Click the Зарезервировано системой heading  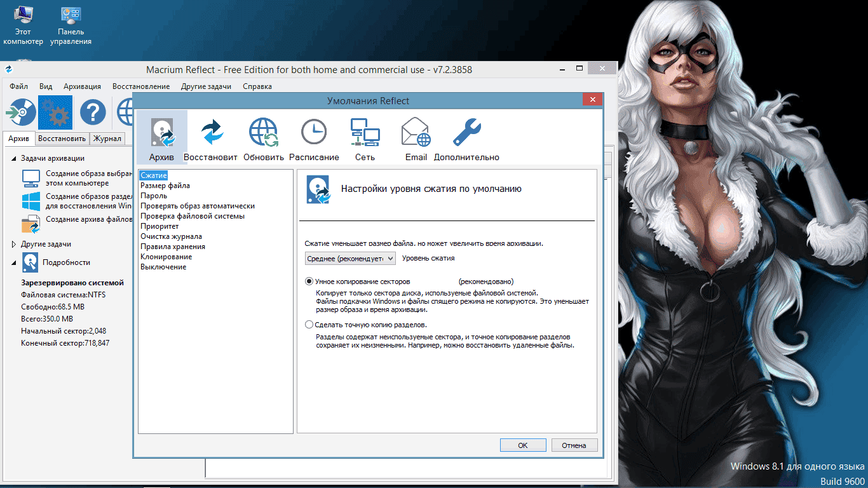[x=72, y=283]
